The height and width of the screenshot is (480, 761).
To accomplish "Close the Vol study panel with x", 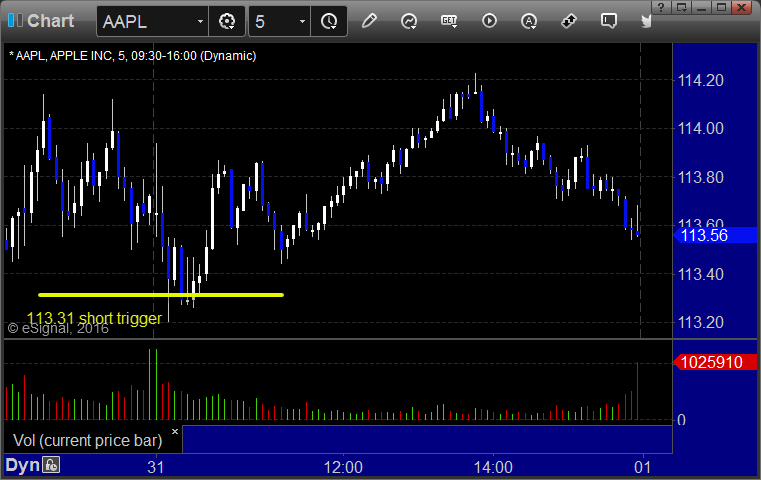I will pos(175,431).
